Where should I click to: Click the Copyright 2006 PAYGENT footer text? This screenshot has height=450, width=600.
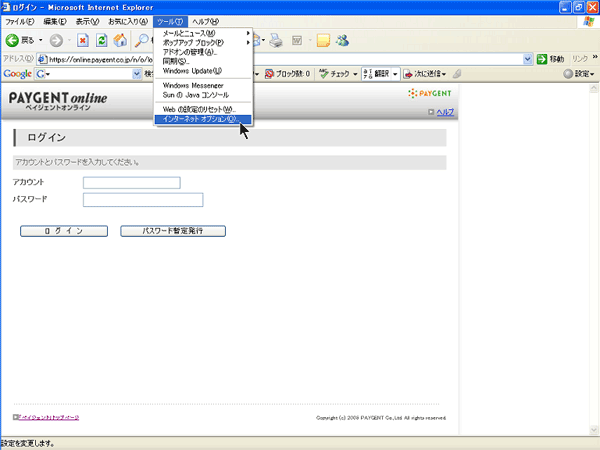click(x=381, y=418)
